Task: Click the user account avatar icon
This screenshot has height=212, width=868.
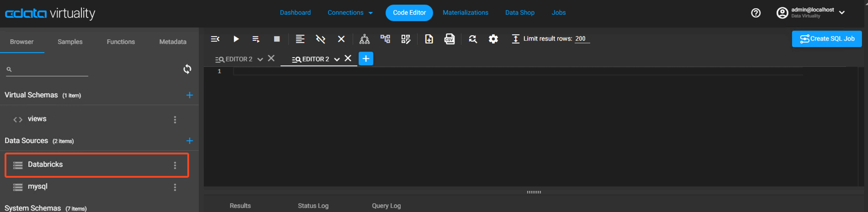Action: tap(782, 13)
